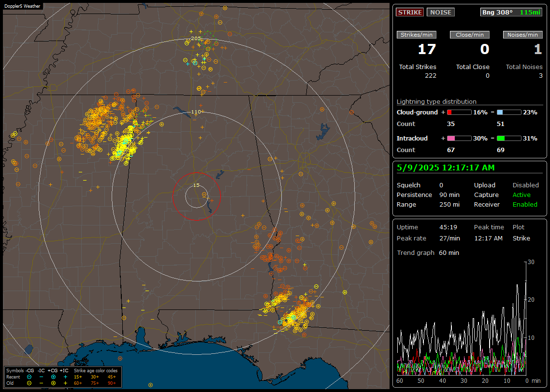
Task: Click the Peak time value 12:17 AM
Action: click(488, 238)
